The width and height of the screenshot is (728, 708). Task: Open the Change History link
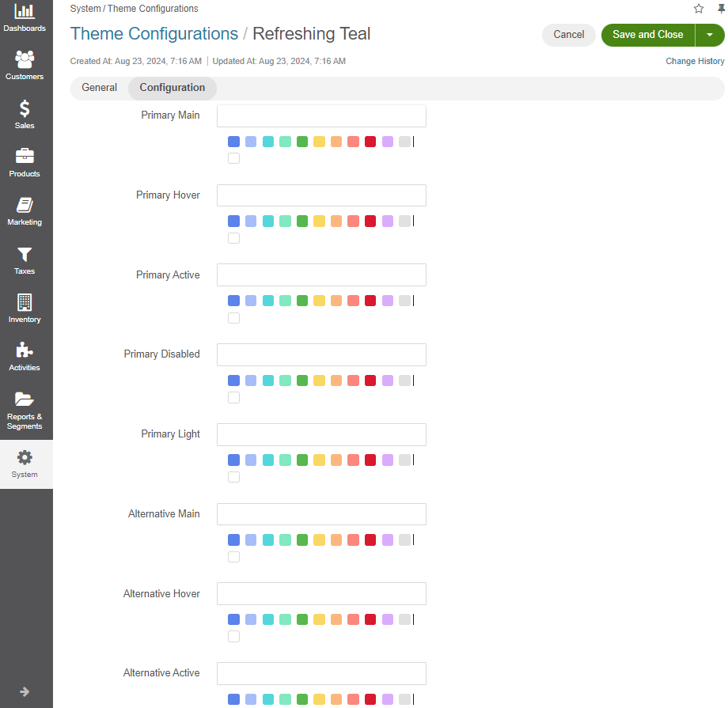pos(695,61)
